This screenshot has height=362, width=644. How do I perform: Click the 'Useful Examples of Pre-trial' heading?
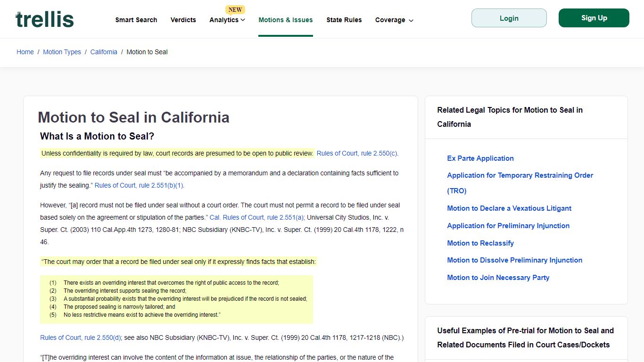[525, 337]
